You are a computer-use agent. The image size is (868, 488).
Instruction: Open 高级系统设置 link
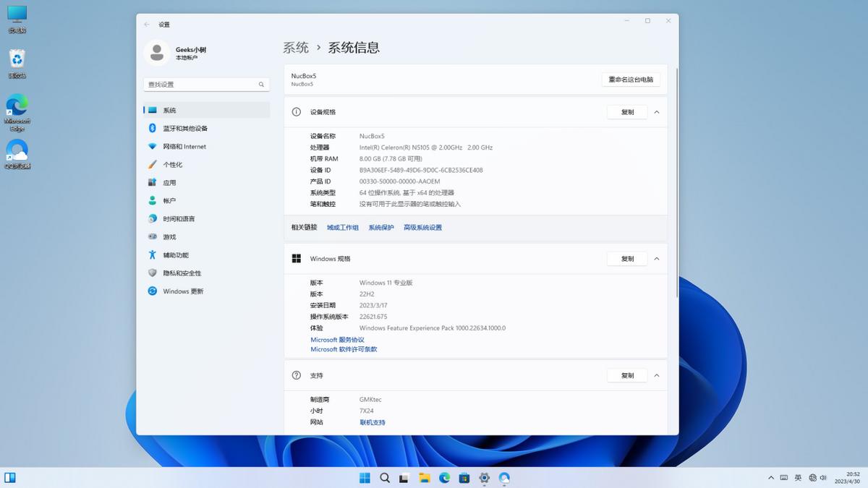coord(423,226)
